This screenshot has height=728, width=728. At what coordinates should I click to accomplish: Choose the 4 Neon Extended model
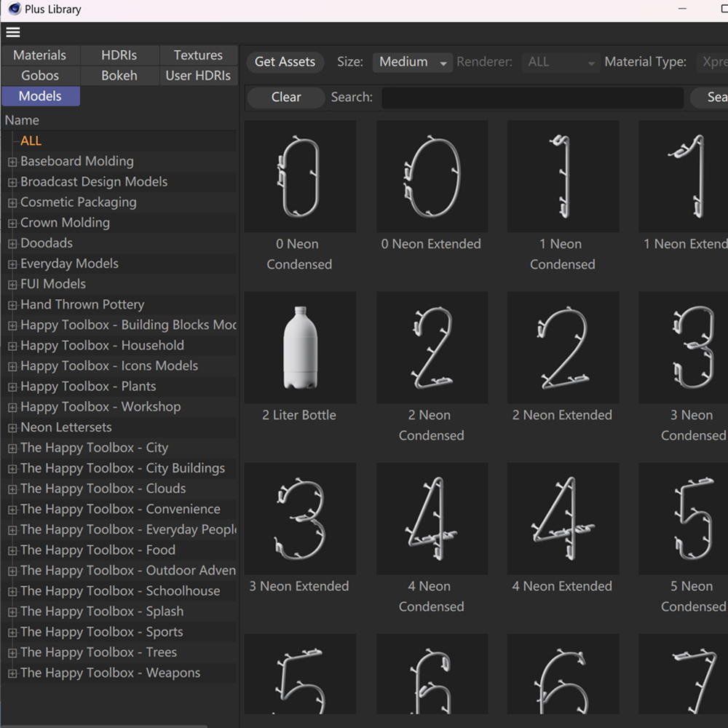562,518
